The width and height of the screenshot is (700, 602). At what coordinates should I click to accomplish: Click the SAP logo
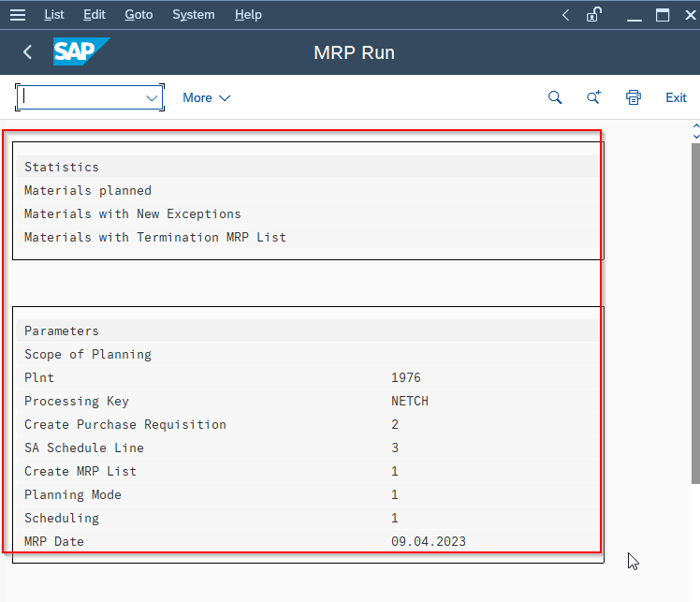click(x=80, y=51)
